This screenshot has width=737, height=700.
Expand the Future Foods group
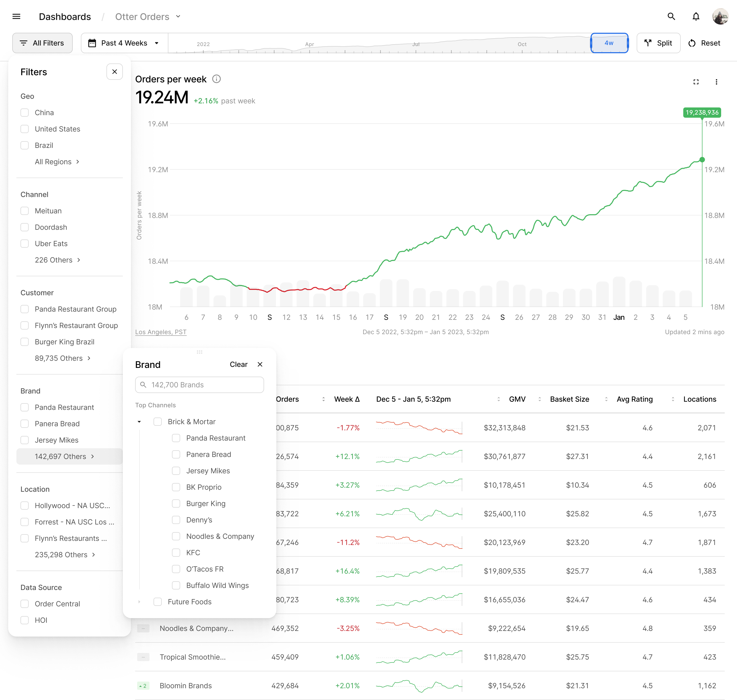(x=139, y=602)
